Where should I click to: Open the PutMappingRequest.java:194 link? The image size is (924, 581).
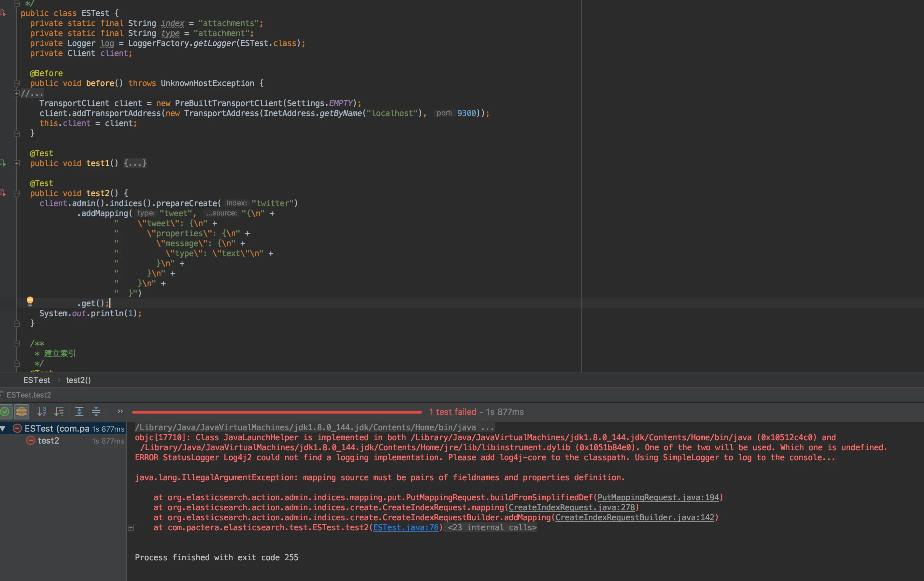[658, 498]
